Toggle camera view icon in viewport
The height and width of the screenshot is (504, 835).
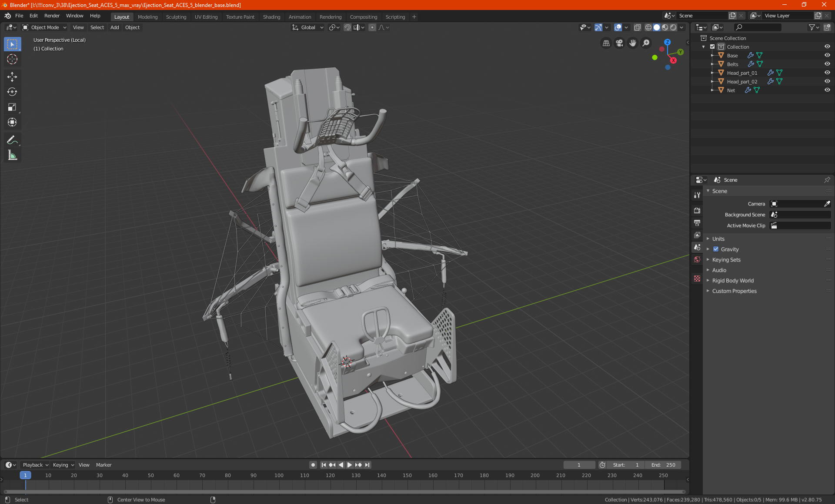619,43
